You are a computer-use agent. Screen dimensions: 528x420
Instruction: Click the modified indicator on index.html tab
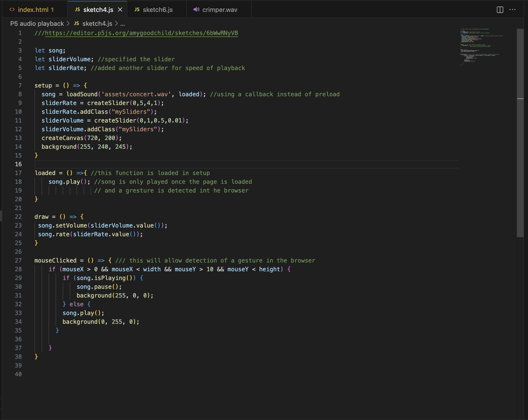click(52, 10)
